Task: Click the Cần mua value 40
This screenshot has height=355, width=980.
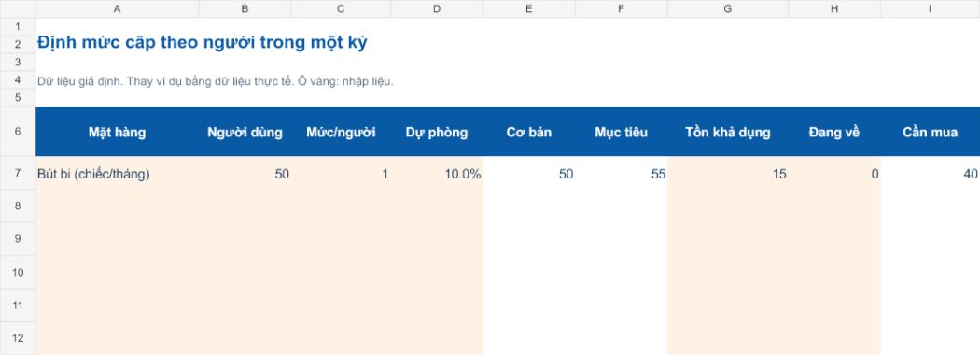Action: pos(930,174)
